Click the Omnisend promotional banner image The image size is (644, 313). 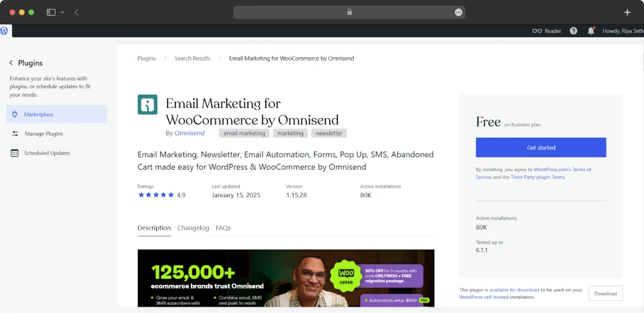286,278
